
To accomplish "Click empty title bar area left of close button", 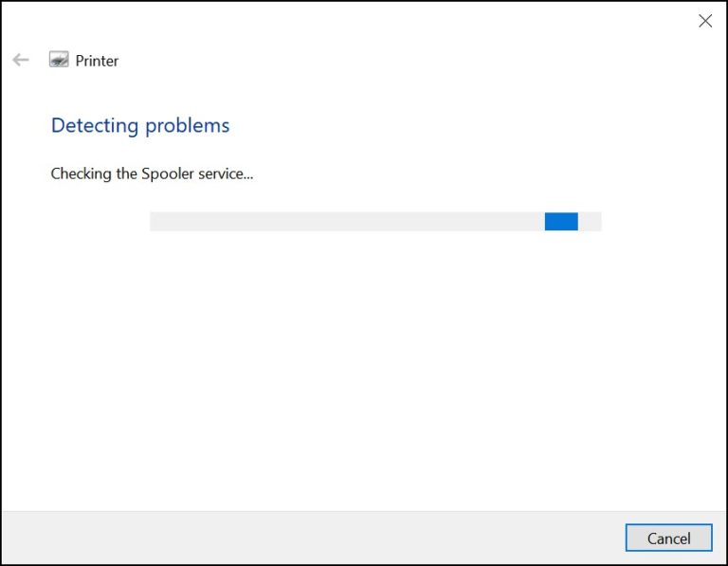I will point(379,21).
